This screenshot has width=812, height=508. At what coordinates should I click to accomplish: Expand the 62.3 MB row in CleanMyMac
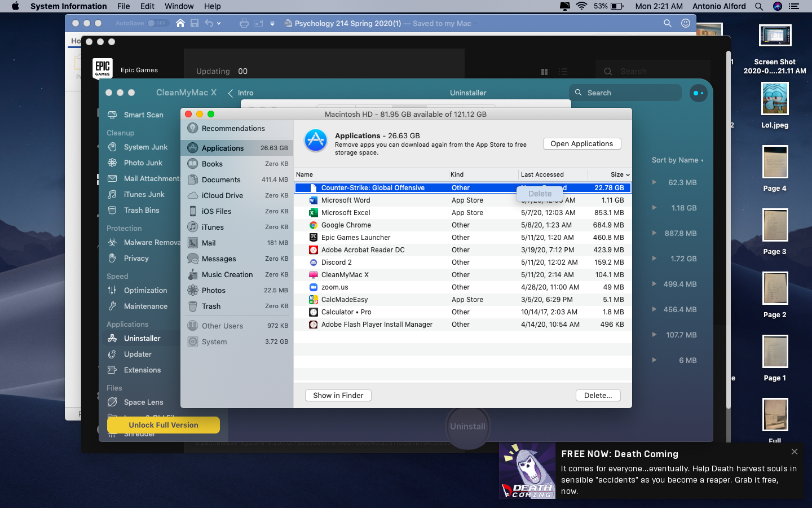654,182
